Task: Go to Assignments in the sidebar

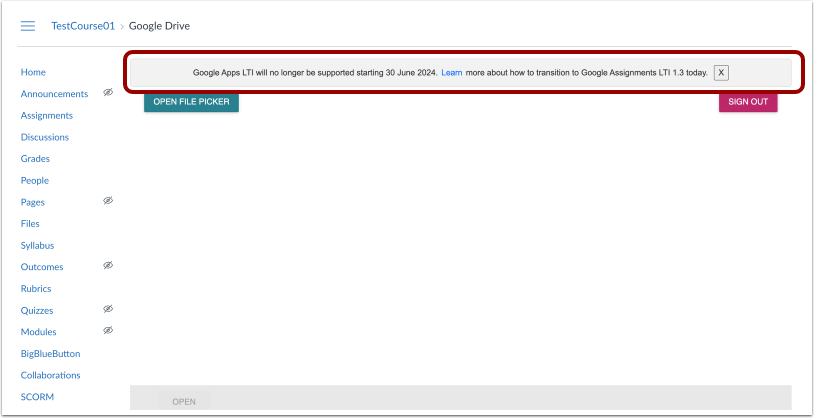Action: pos(47,116)
